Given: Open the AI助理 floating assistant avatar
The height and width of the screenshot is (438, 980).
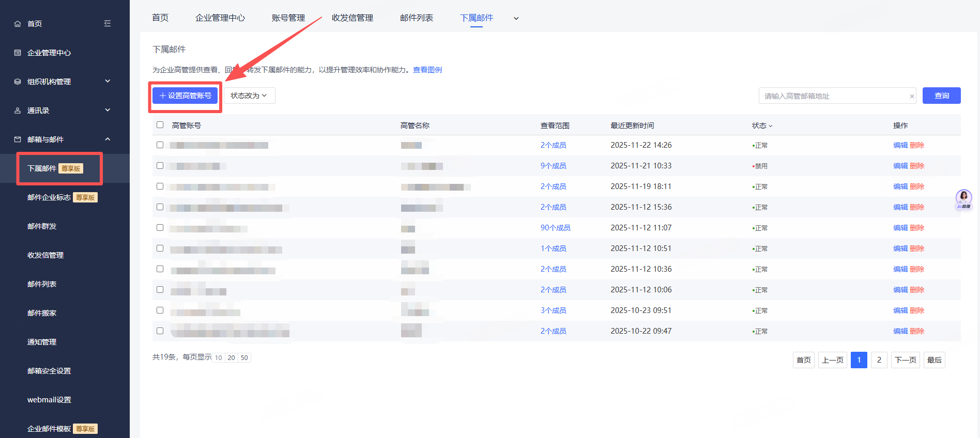Looking at the screenshot, I should tap(963, 199).
